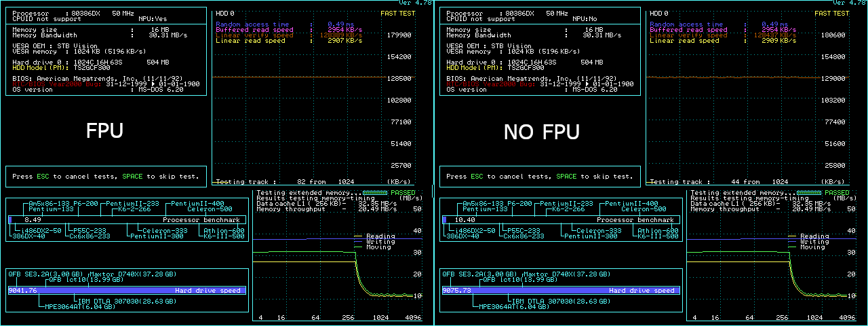Image resolution: width=868 pixels, height=326 pixels.
Task: Click the graph axis value '179900'
Action: pos(399,35)
